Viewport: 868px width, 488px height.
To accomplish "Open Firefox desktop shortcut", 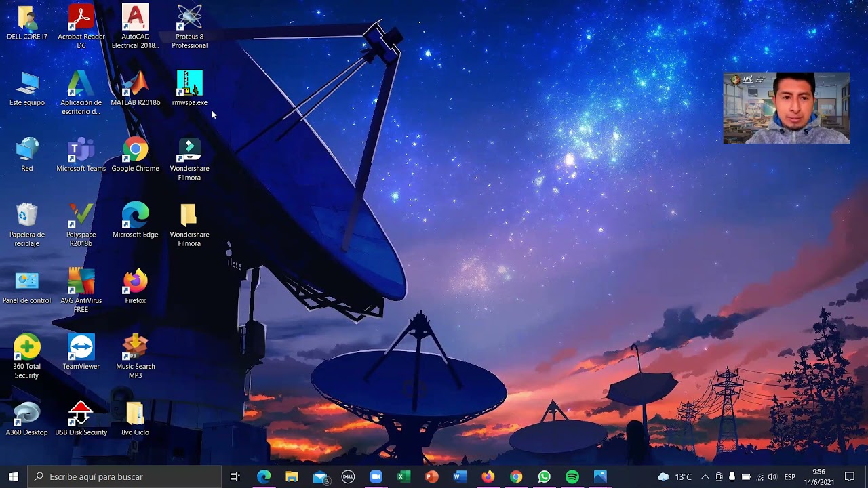I will (135, 287).
